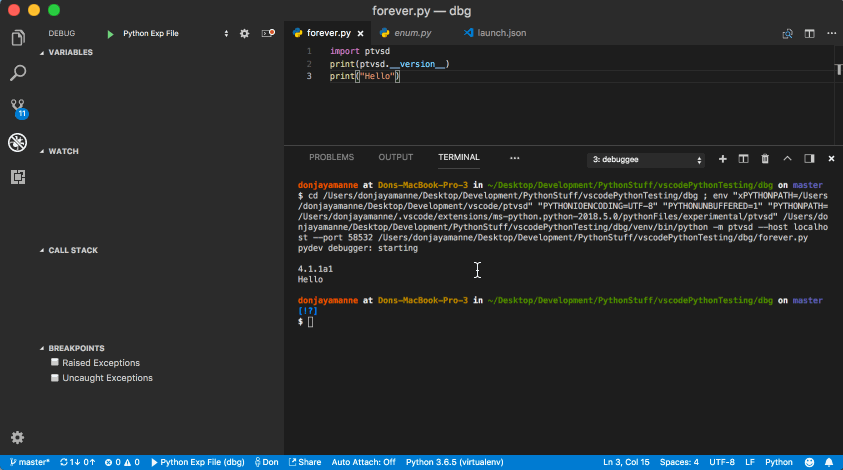Switch to the forever.py editor tab
The width and height of the screenshot is (843, 470).
tap(328, 33)
